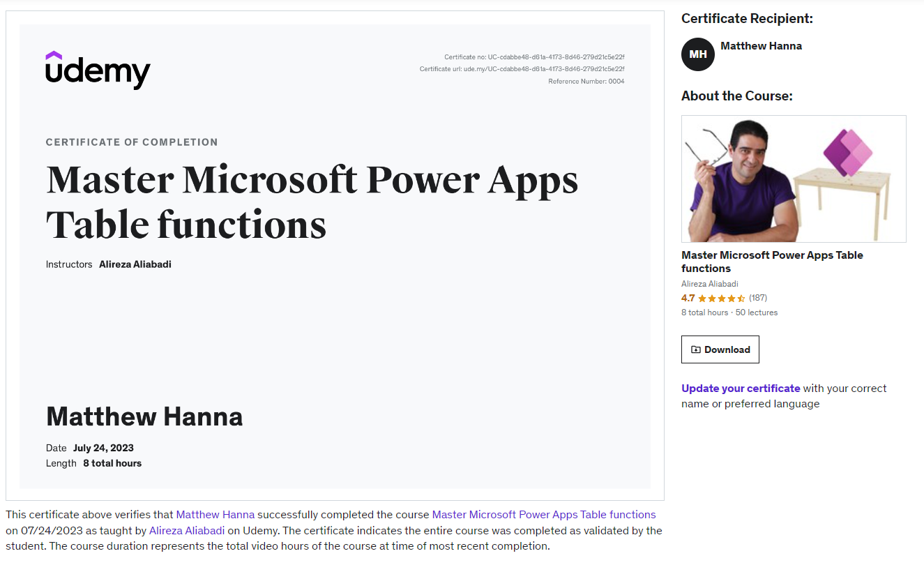Click the large certificate title heading
Viewport: 924px width, 565px height.
tap(312, 202)
